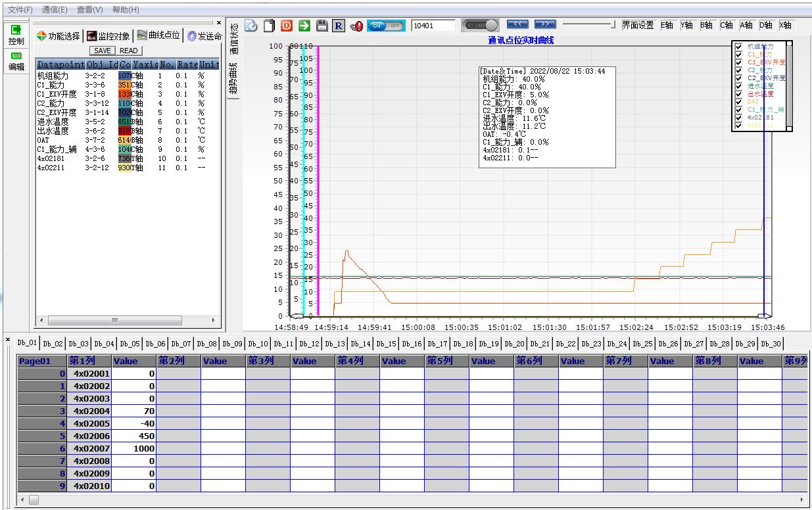This screenshot has width=812, height=510.
Task: Click the alert horn icon on the toolbar
Action: [358, 26]
